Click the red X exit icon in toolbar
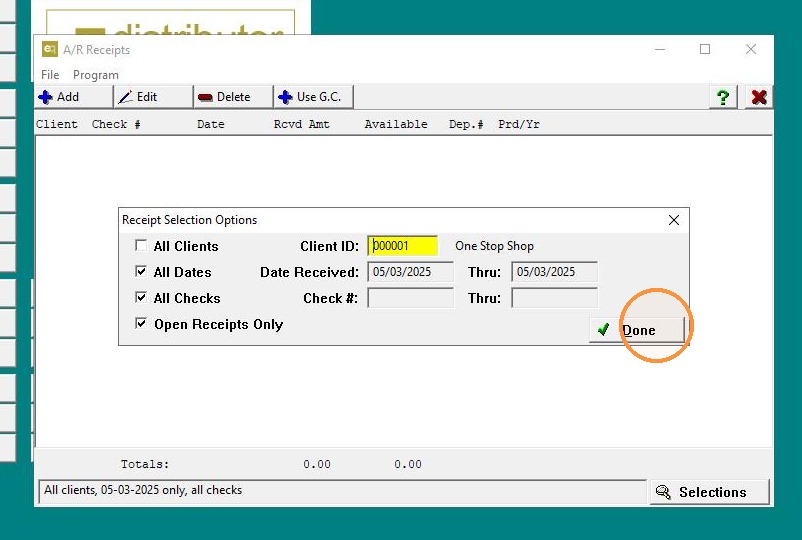 pyautogui.click(x=759, y=97)
